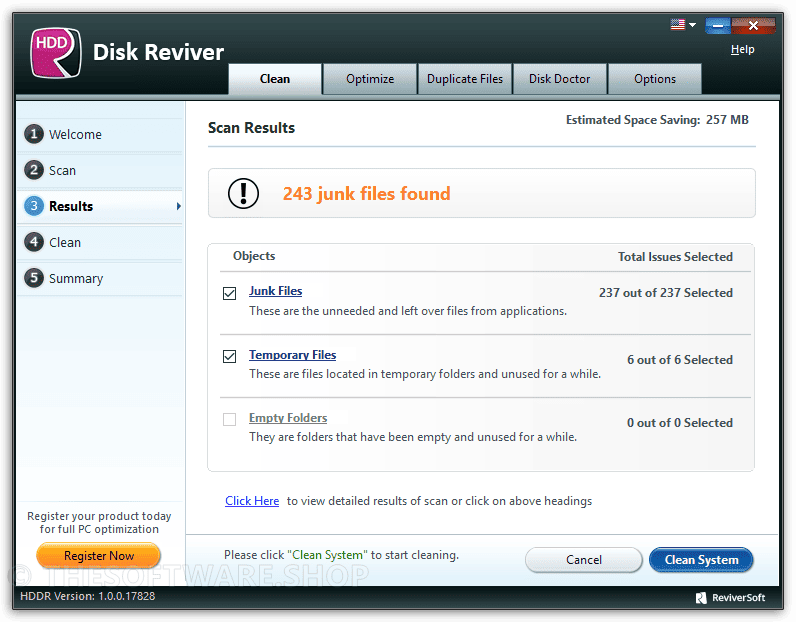
Task: Click the 'Please click Clean System' instruction
Action: [x=341, y=555]
